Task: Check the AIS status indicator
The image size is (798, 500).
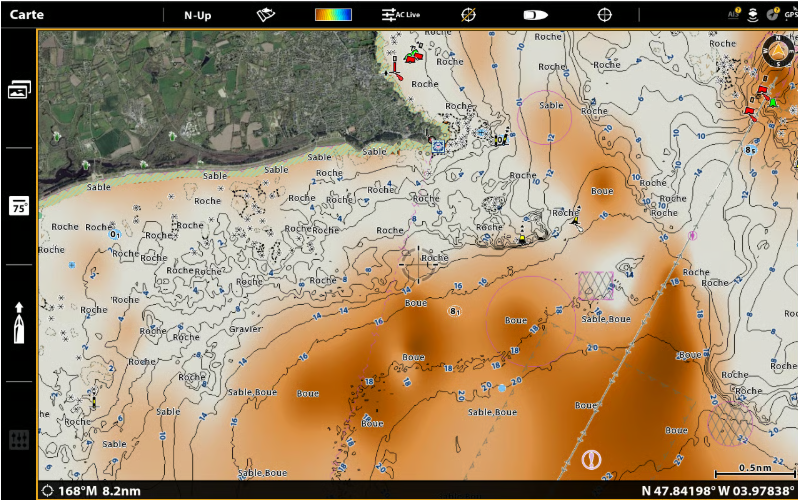Action: [733, 14]
